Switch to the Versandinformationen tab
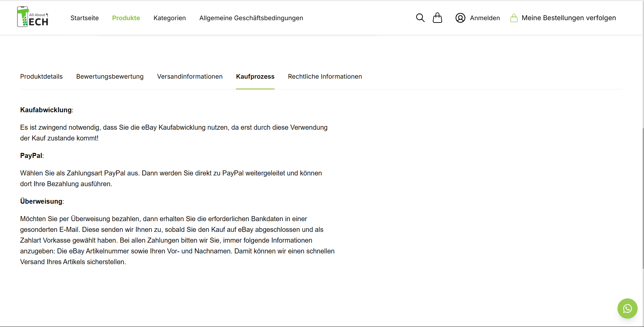Screen dimensions: 644x327 [x=190, y=77]
